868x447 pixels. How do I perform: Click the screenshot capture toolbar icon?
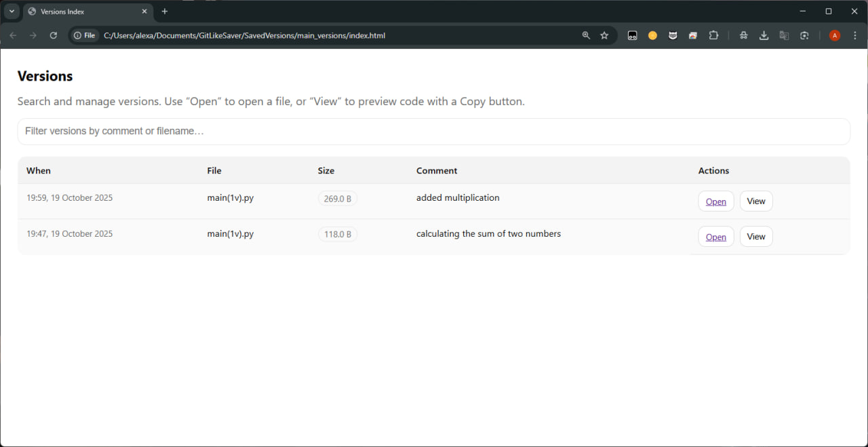click(804, 35)
